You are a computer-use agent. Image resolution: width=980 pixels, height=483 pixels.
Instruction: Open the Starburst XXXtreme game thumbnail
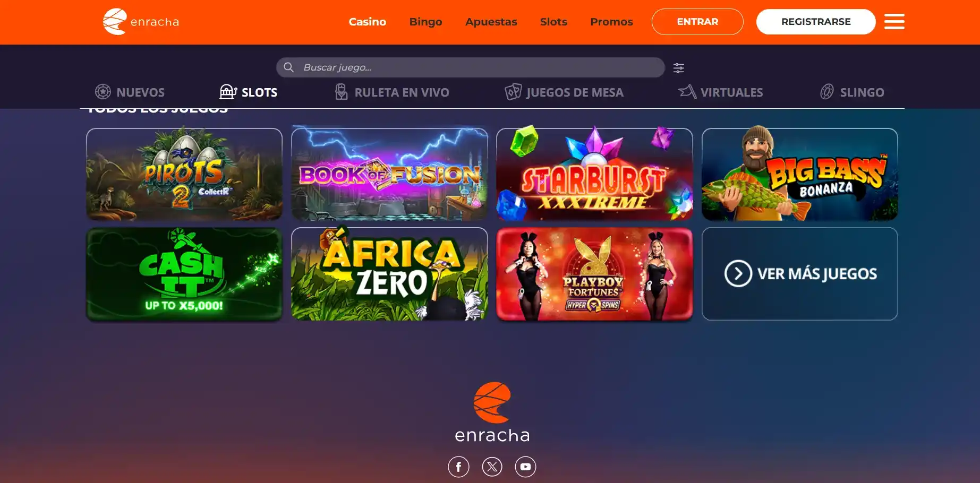[594, 174]
